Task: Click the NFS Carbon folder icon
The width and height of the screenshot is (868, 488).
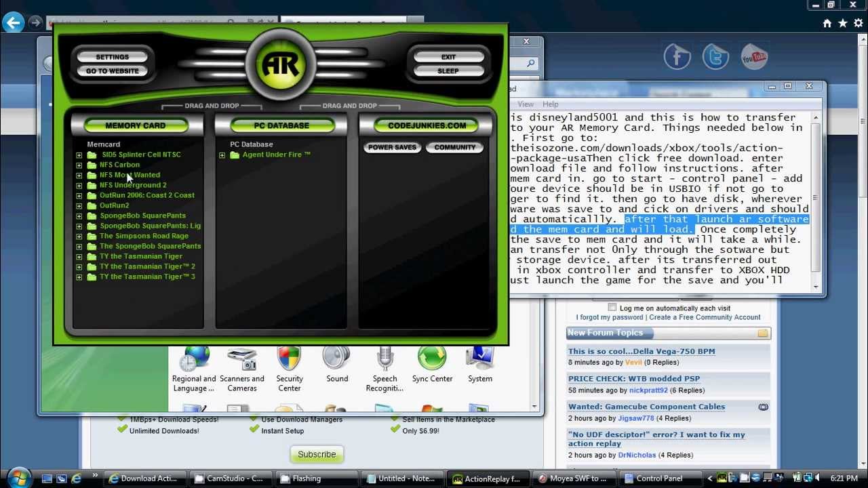Action: pos(92,165)
